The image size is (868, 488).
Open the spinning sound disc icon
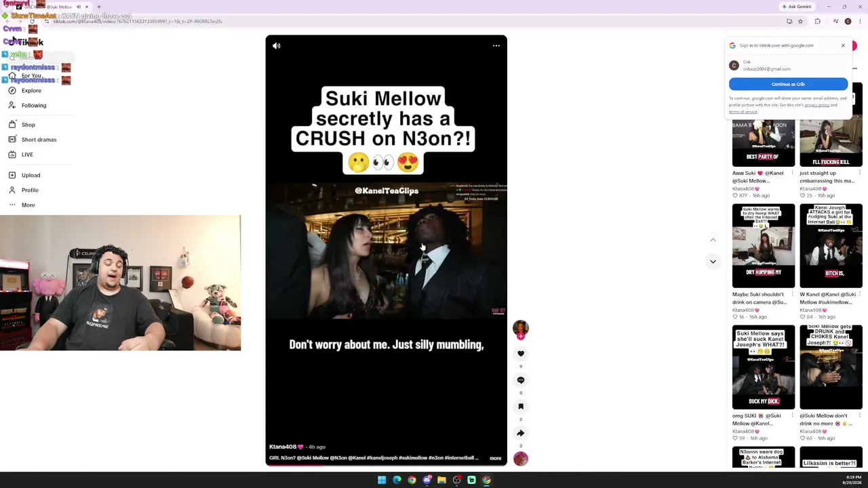pyautogui.click(x=521, y=459)
